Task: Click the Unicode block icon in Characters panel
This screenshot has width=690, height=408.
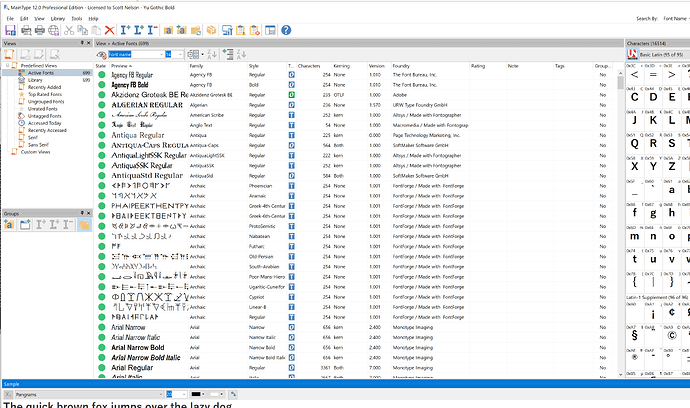Action: tap(631, 55)
